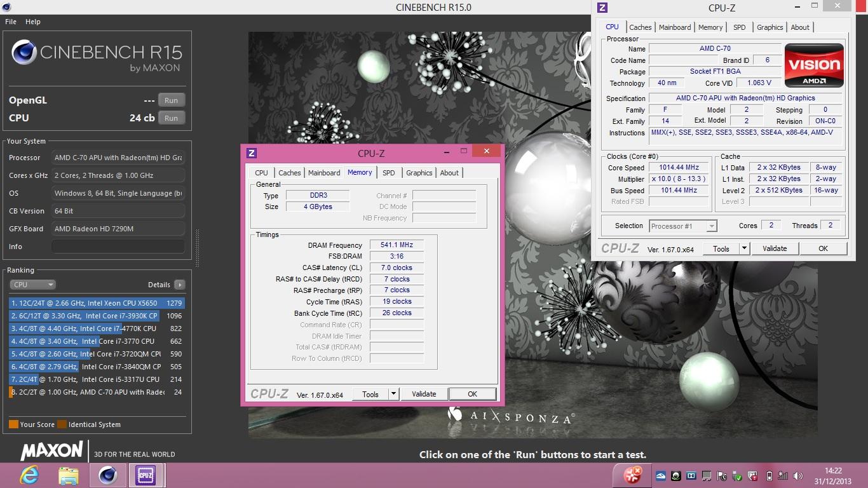Screen dimensions: 868x488
Task: Click the Cinebench R15 logo icon
Action: tap(24, 52)
